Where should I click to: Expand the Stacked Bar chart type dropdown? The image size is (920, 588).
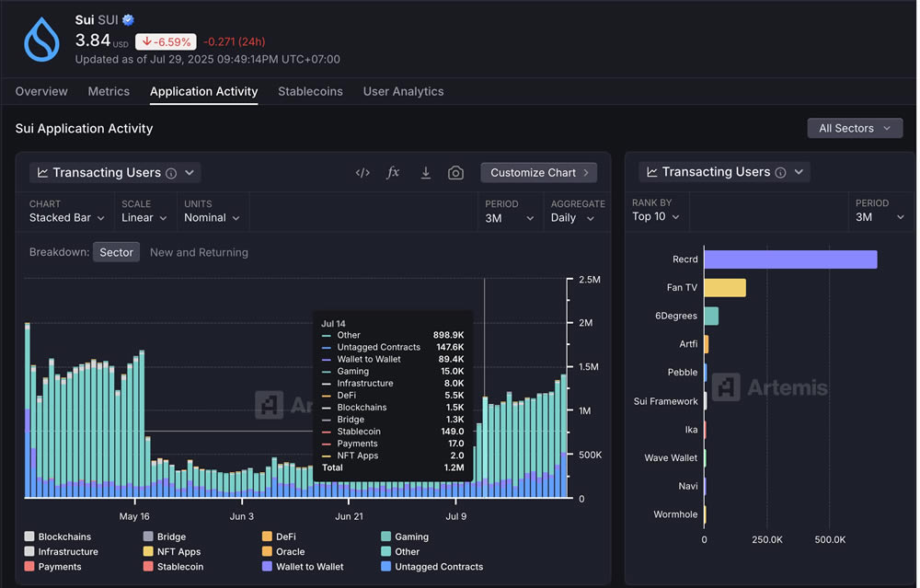[x=66, y=218]
